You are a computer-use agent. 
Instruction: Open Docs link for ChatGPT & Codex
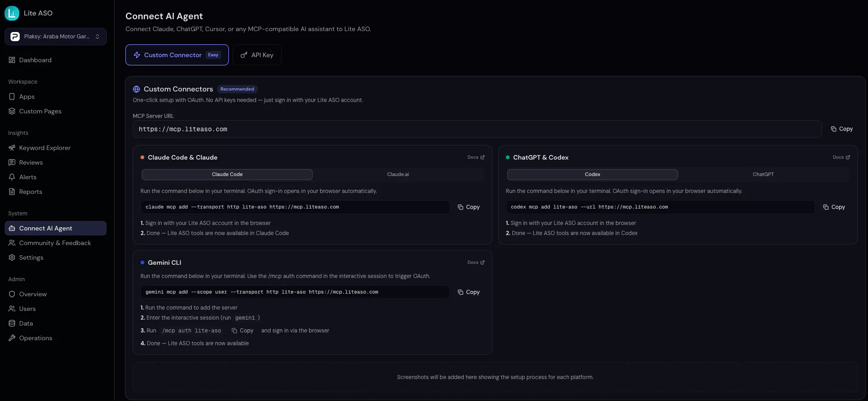point(841,157)
